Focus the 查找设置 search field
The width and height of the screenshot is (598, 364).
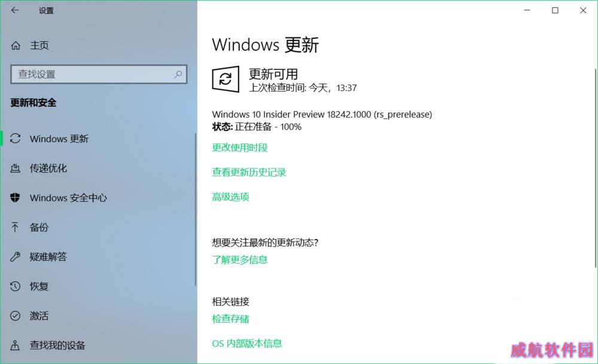click(99, 74)
